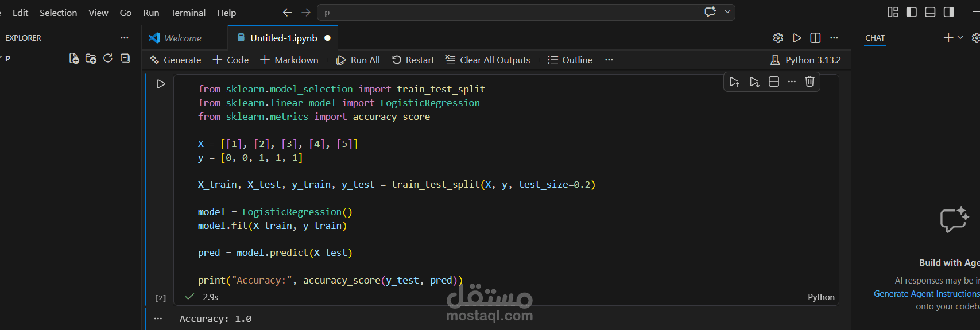The width and height of the screenshot is (980, 330).
Task: Toggle the secondary side bar
Action: (x=949, y=12)
